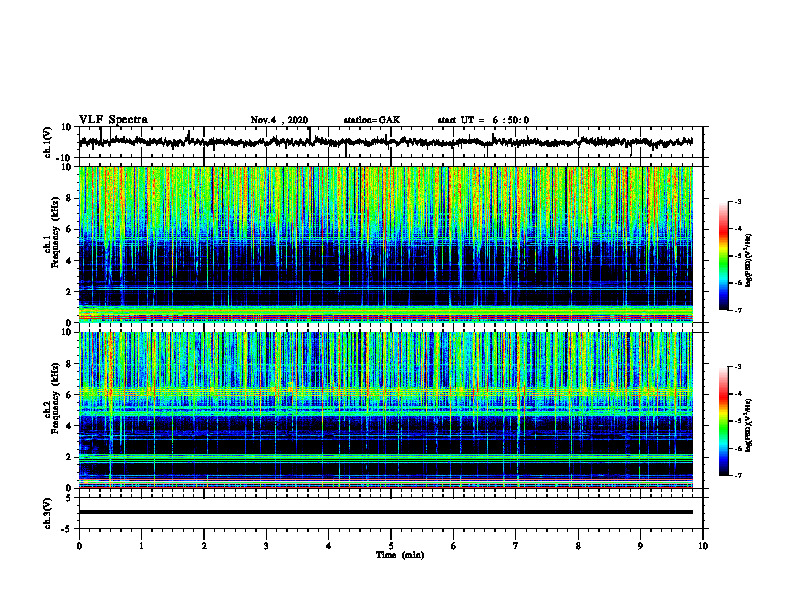Image resolution: width=792 pixels, height=612 pixels.
Task: Click time axis tick label '10'
Action: tap(703, 546)
